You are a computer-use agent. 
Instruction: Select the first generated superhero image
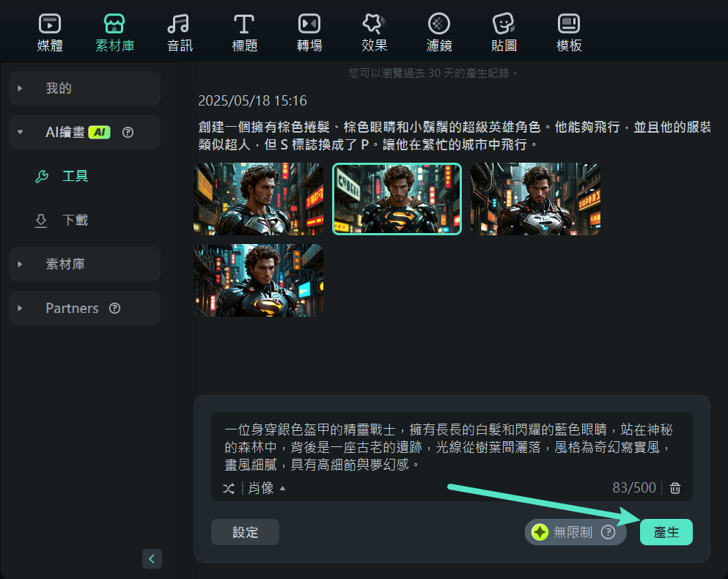pyautogui.click(x=258, y=199)
